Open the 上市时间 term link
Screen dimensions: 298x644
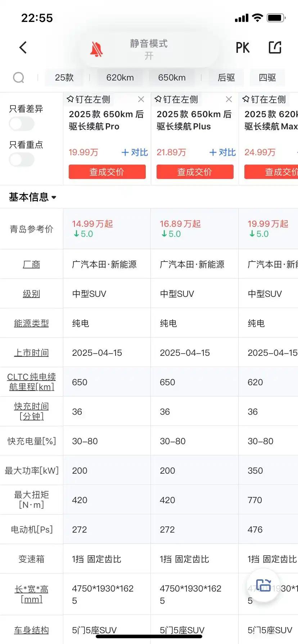[31, 353]
